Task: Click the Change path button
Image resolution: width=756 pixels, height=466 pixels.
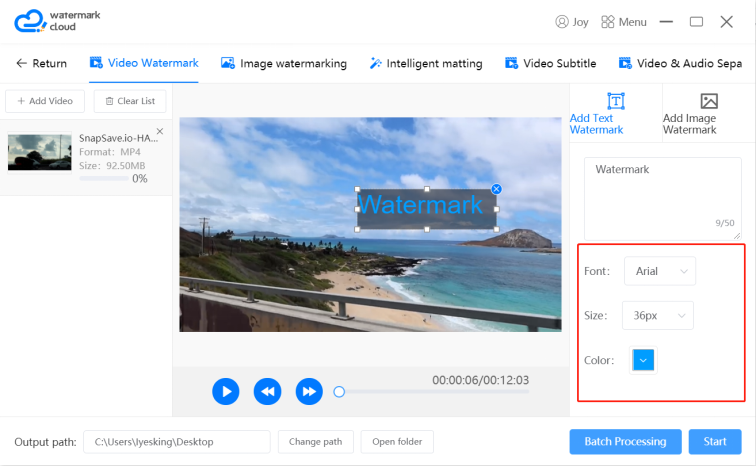Action: click(316, 441)
